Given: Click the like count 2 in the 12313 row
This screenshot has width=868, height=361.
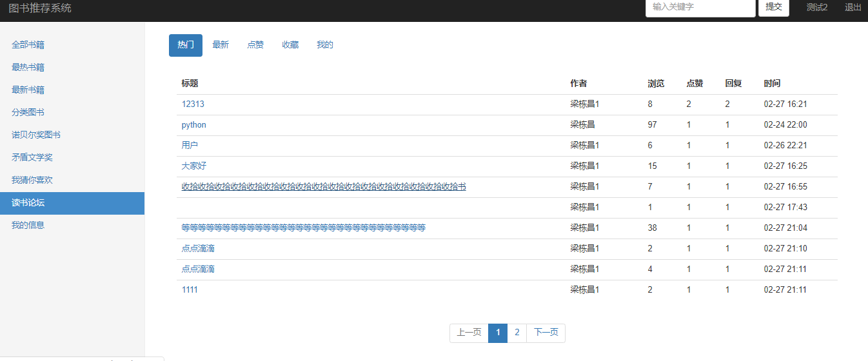Looking at the screenshot, I should pos(689,104).
